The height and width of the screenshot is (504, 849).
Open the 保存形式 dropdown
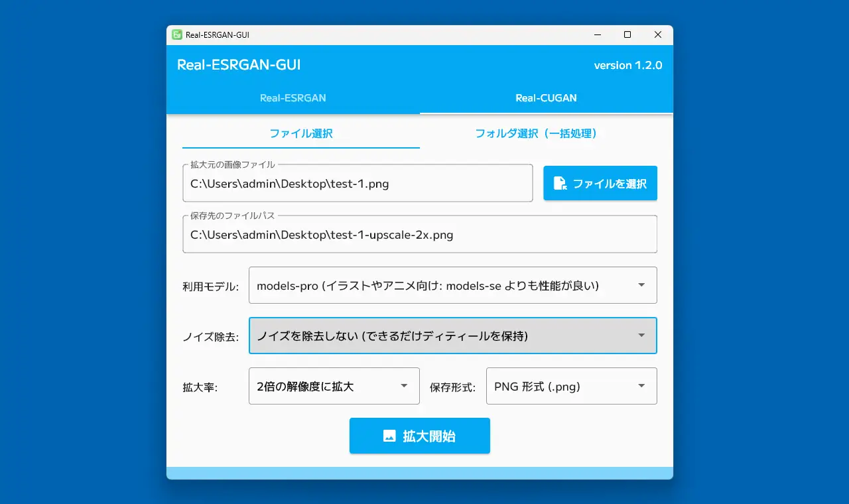[572, 386]
